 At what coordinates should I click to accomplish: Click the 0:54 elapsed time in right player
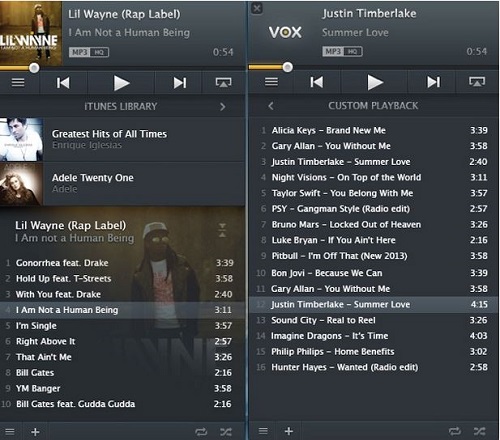[477, 51]
